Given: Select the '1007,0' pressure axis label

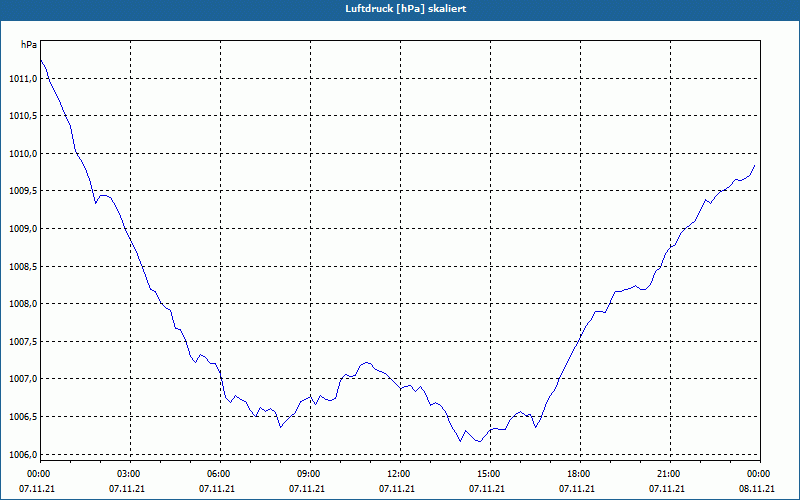Looking at the screenshot, I should (x=23, y=379).
